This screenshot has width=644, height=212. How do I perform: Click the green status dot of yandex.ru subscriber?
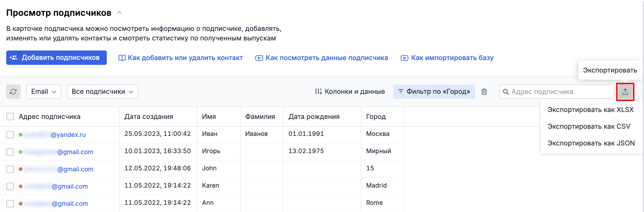(x=21, y=135)
